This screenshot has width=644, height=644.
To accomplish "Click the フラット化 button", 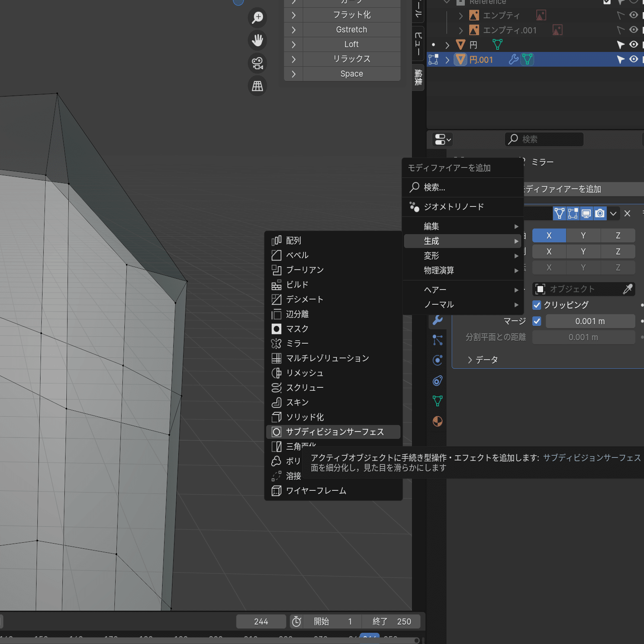I will click(x=351, y=15).
